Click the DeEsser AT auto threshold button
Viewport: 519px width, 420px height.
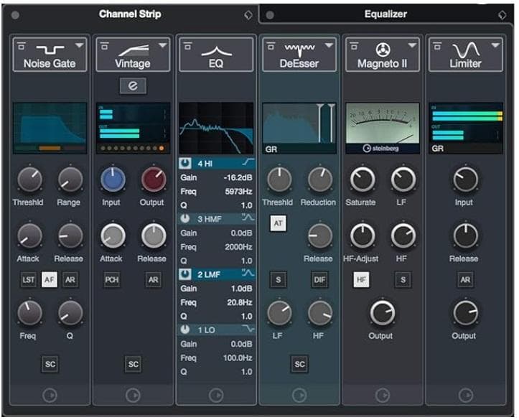coord(278,223)
